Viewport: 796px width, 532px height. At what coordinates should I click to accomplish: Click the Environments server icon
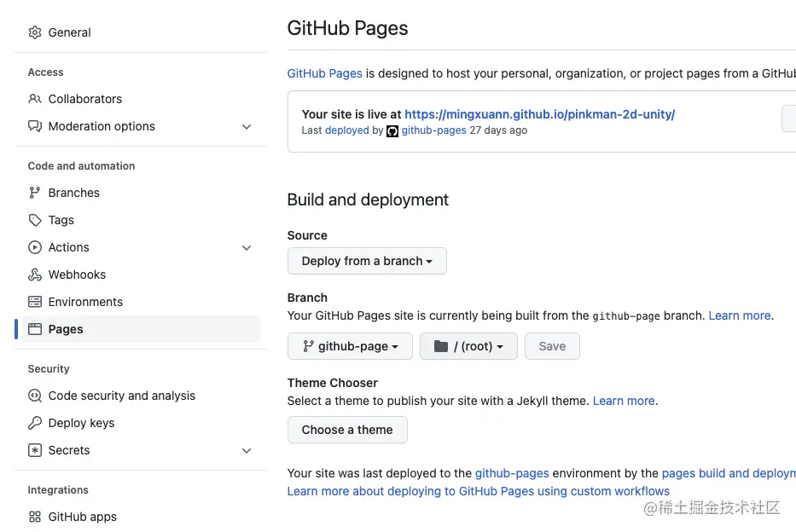pyautogui.click(x=35, y=302)
